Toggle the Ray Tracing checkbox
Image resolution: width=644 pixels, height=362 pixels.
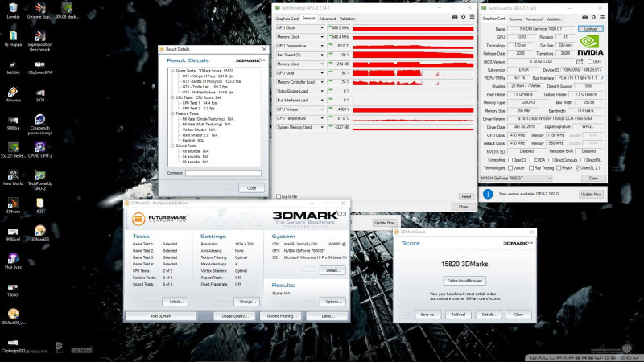531,168
